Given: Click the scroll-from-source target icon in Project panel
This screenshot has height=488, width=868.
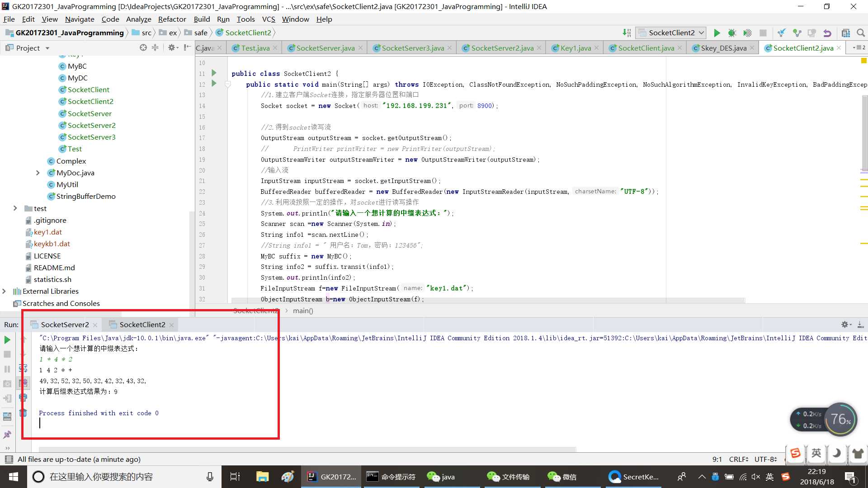Looking at the screenshot, I should (x=143, y=47).
